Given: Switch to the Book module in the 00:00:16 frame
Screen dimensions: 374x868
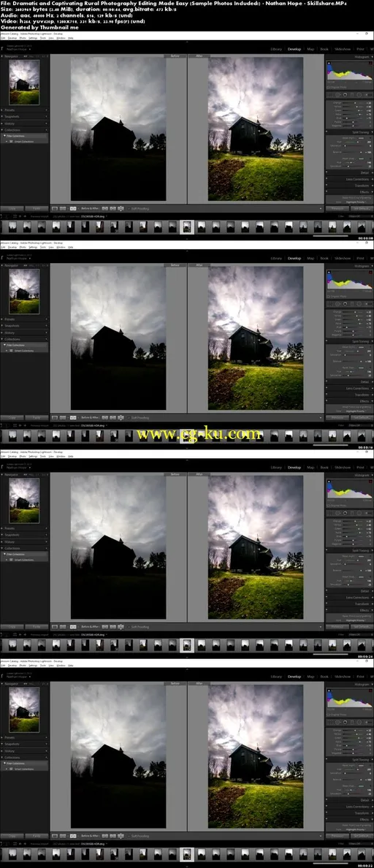Looking at the screenshot, I should coord(324,258).
